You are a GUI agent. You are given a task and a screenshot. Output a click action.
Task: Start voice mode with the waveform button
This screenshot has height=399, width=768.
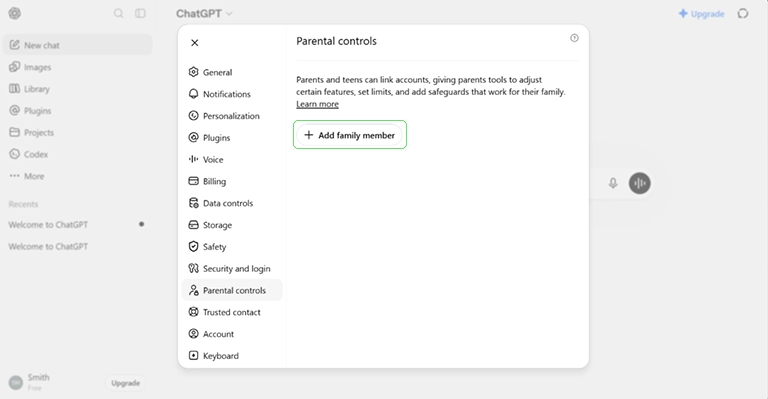(640, 183)
